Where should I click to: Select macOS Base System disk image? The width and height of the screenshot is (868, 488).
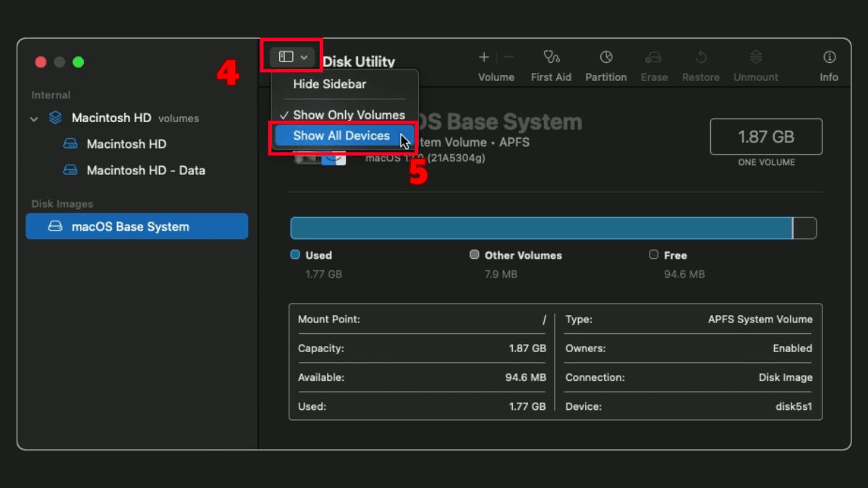pyautogui.click(x=137, y=226)
